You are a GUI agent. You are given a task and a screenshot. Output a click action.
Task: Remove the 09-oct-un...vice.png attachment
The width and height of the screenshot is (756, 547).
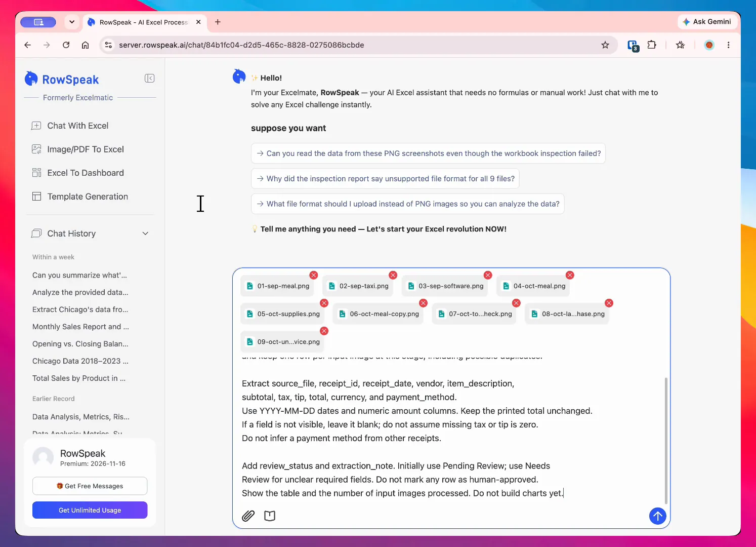pyautogui.click(x=324, y=331)
